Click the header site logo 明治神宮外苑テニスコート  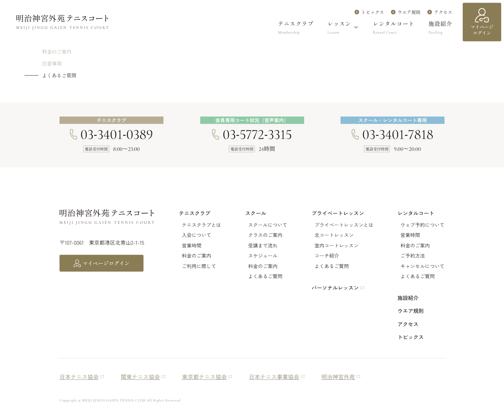[x=62, y=22]
